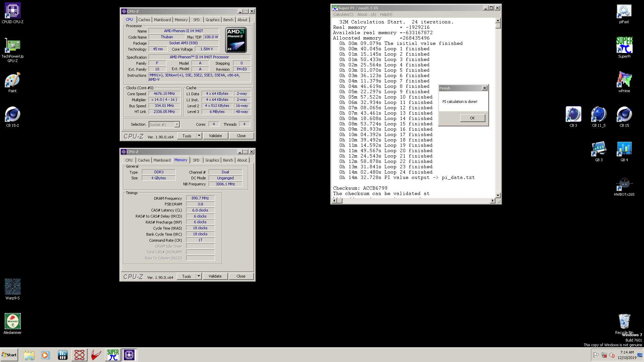Click the Core Voltage value 1.584 V
The height and width of the screenshot is (362, 644).
point(207,49)
